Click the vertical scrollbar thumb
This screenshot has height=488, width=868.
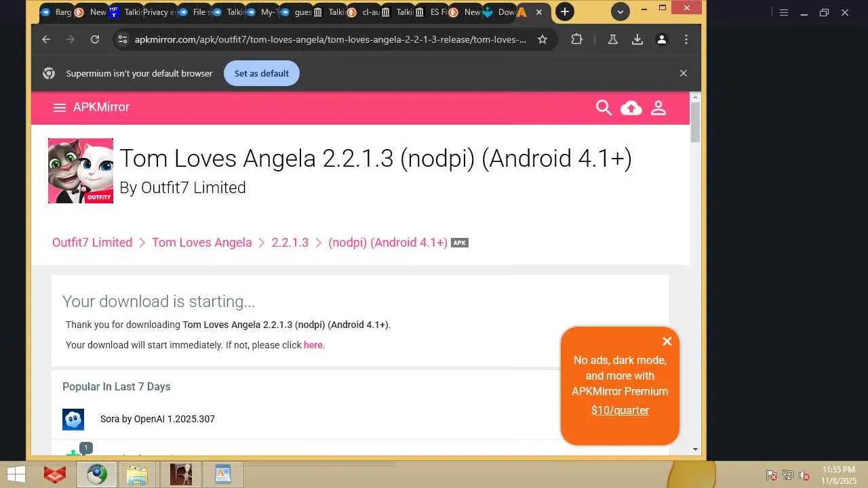tap(695, 123)
